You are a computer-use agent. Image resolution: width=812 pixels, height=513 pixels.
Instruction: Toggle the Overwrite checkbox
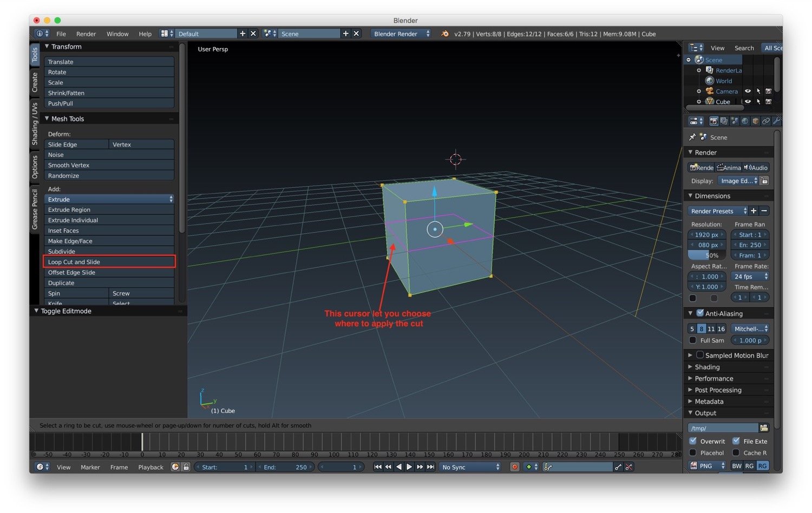[x=693, y=441]
